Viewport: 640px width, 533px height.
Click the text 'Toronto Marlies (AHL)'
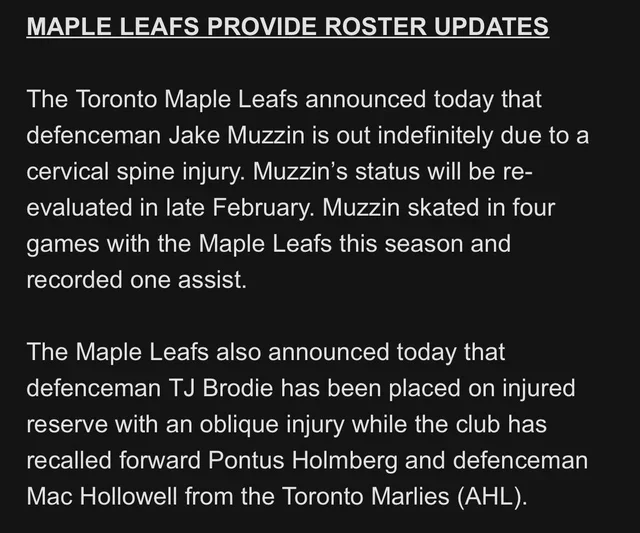(x=404, y=497)
